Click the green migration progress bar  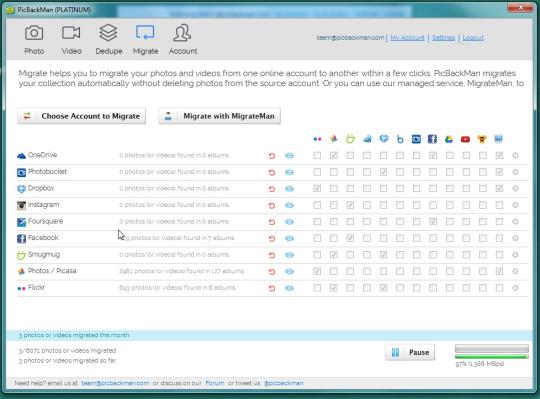(x=492, y=357)
